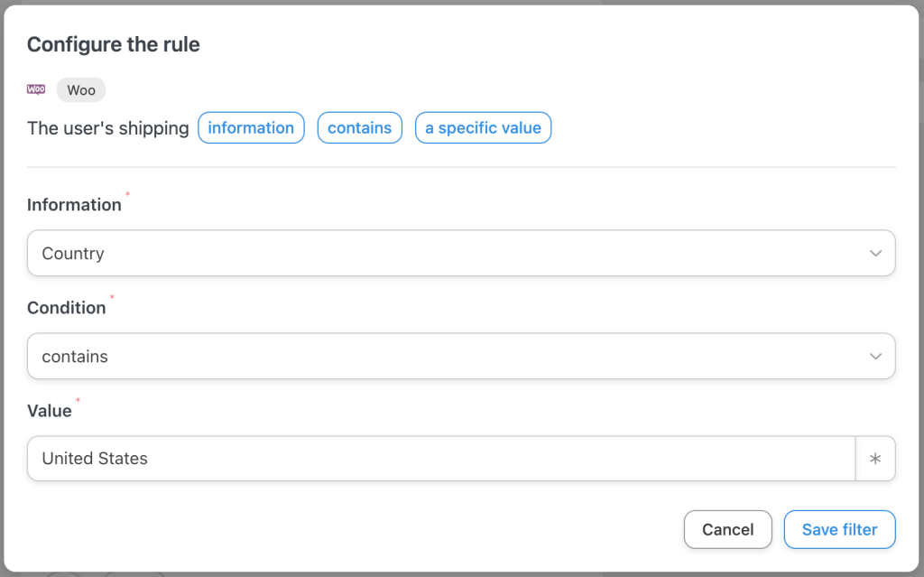Select the blue 'information' pill in the sentence
The image size is (924, 577).
coord(251,127)
